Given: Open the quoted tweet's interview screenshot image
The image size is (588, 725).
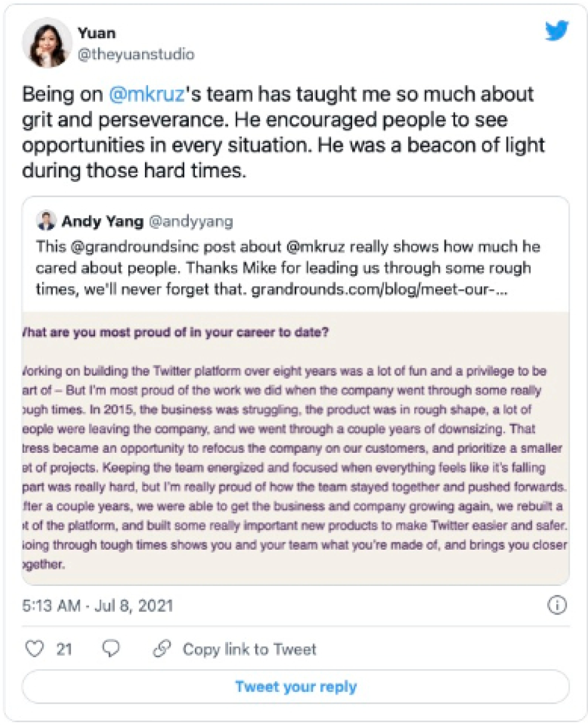Looking at the screenshot, I should pos(295,449).
